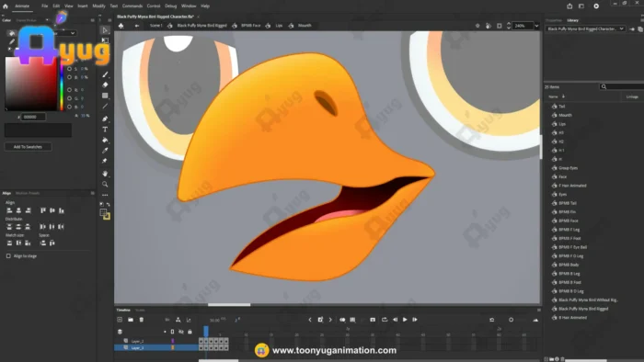Screen dimensions: 644x362
Task: Click the color picker gradient square
Action: [x=30, y=84]
